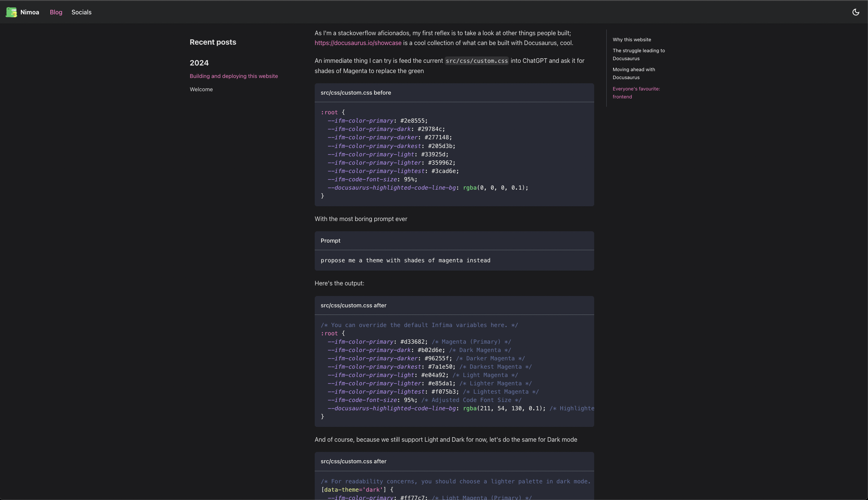
Task: Open the 'Building and deploying this website' post
Action: click(233, 76)
